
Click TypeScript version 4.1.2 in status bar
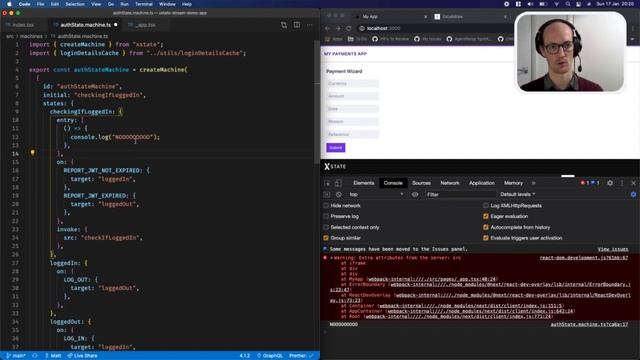click(x=245, y=356)
